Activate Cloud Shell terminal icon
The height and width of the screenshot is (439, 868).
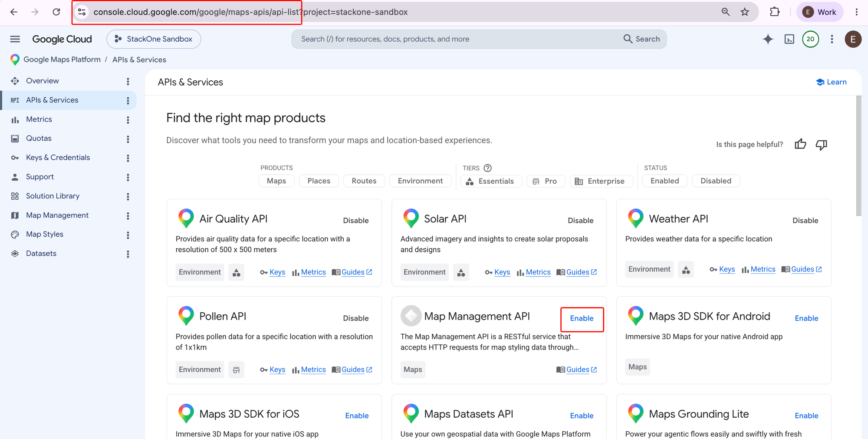tap(789, 39)
